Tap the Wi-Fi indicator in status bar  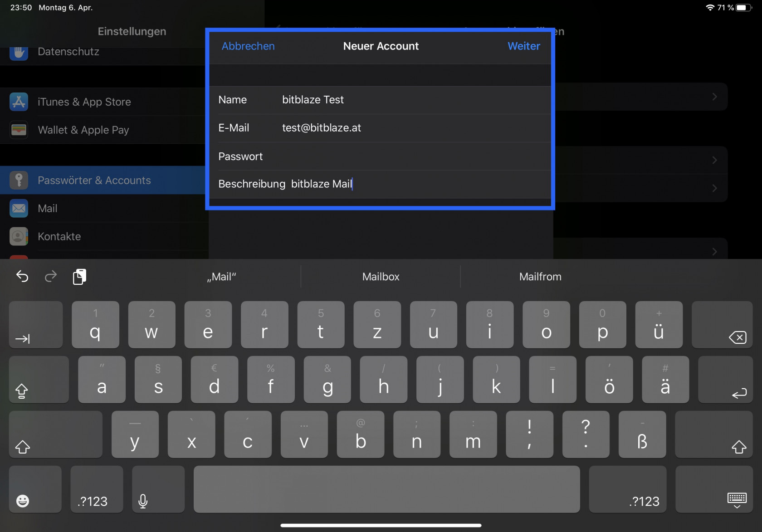tap(710, 8)
